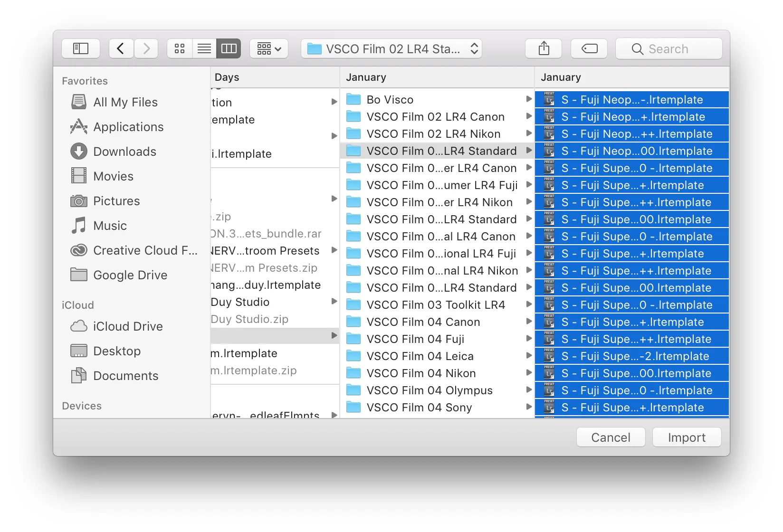783x532 pixels.
Task: Select VSCO Film 0...al LR4 Canon folder
Action: pos(437,237)
